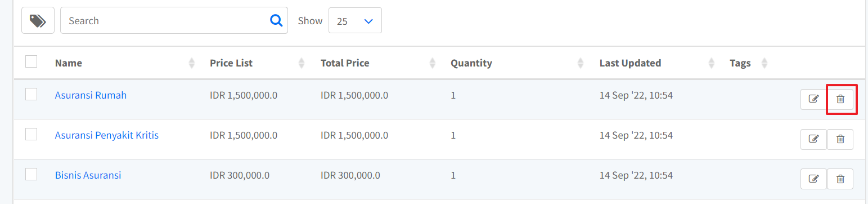Open the Asuransi Rumah link
This screenshot has width=868, height=204.
91,95
